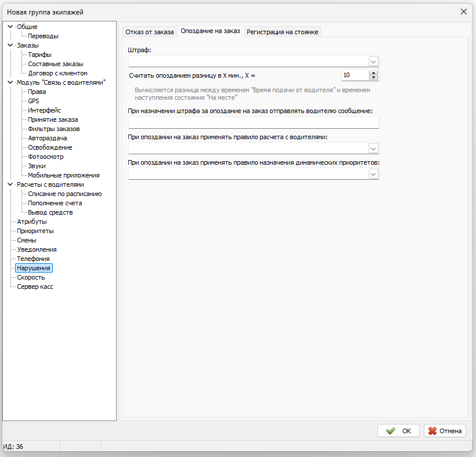Screen dimensions: 476x457
Task: Increase the X minutes value
Action: click(x=373, y=72)
